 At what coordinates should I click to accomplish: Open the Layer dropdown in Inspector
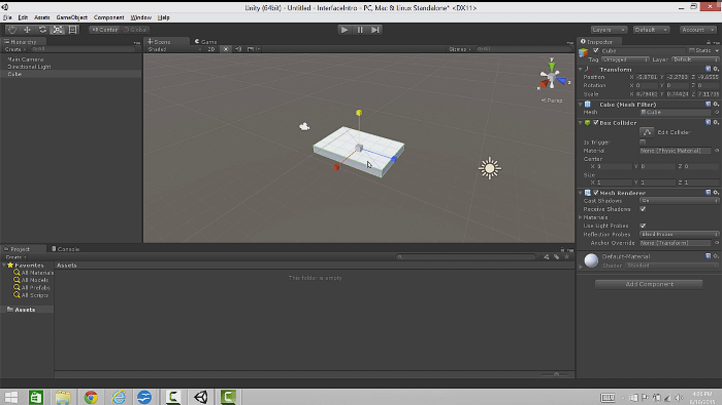coord(695,60)
